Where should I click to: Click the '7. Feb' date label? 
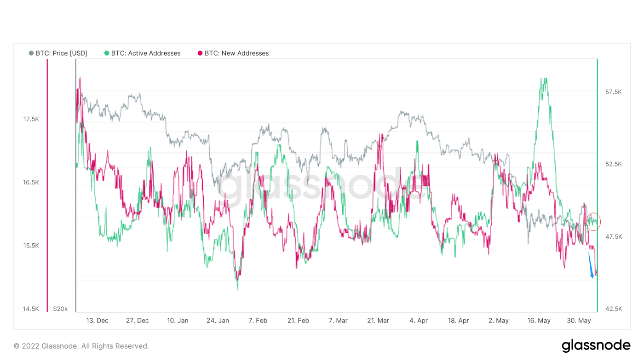(x=258, y=321)
